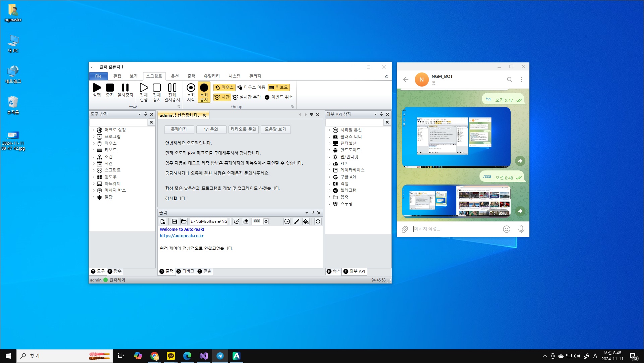Toggle the 마우스 recording option
Screen dimensions: 644x363
pos(224,87)
